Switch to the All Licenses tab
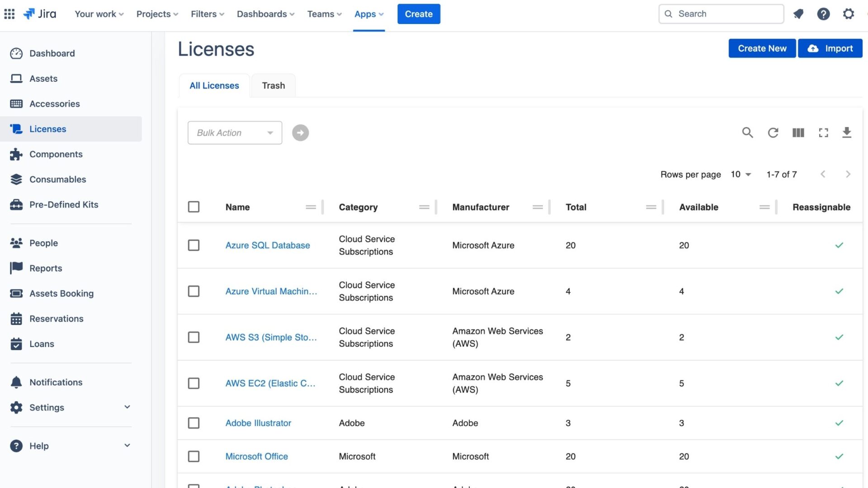 click(x=214, y=86)
